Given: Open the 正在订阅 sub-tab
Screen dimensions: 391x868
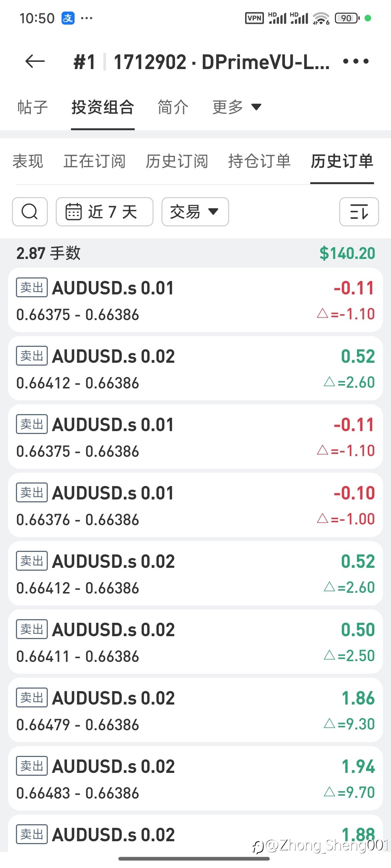Looking at the screenshot, I should pyautogui.click(x=94, y=161).
